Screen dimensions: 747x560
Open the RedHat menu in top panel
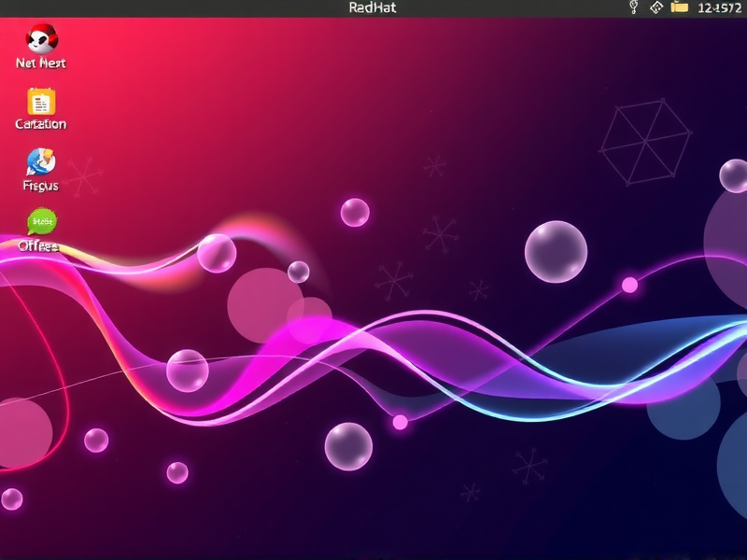(x=373, y=7)
